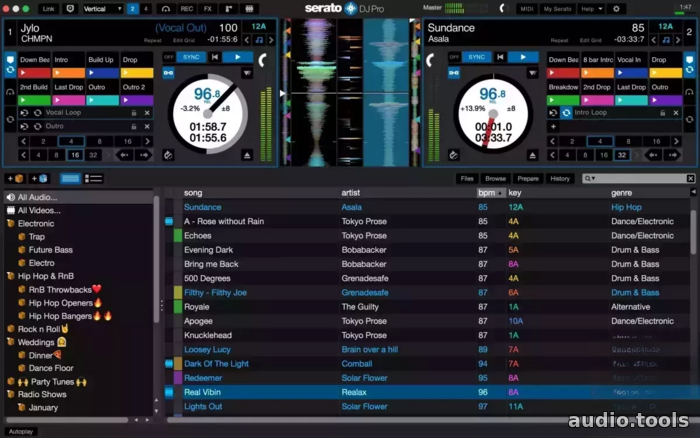Click the Autoplay button
The image size is (700, 438).
tap(21, 432)
